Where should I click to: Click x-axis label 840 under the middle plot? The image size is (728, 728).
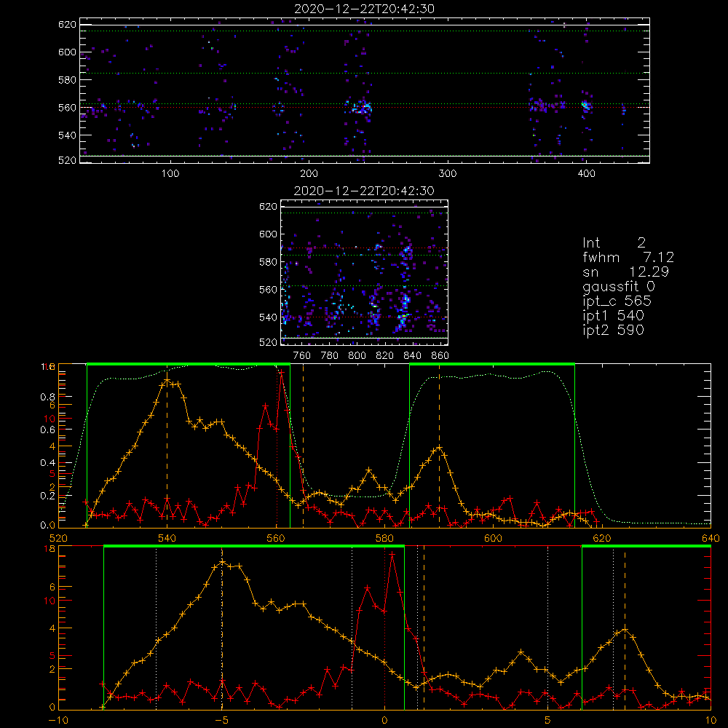point(412,356)
